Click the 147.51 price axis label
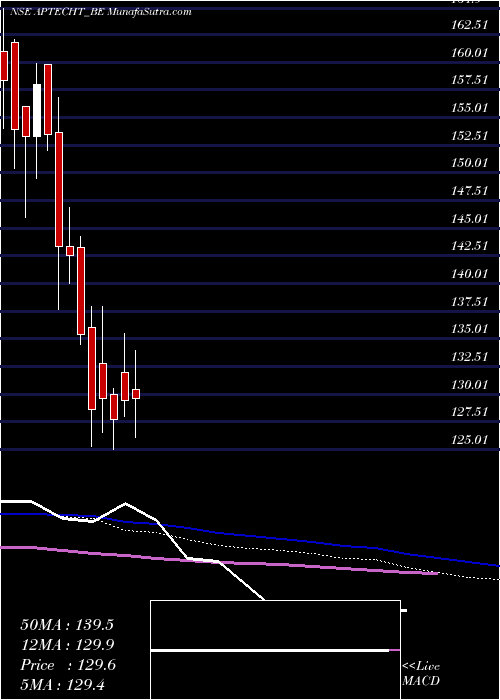Screen dimensions: 500x700 [469, 191]
